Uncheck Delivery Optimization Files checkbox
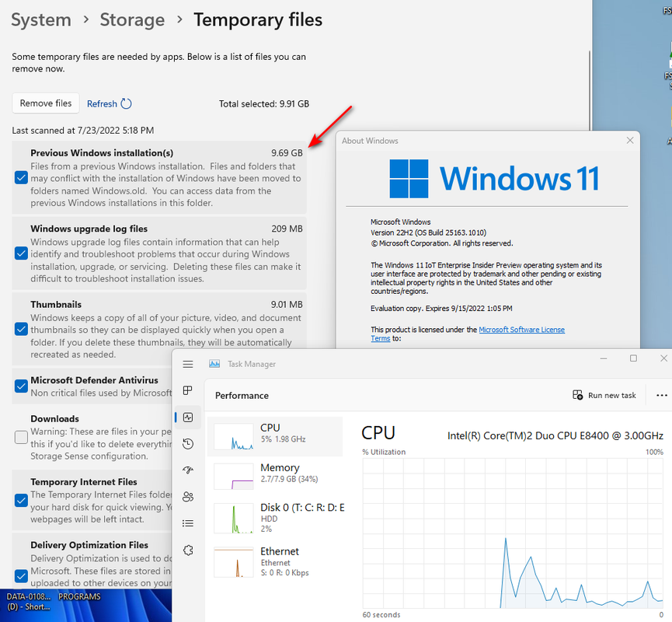Image resolution: width=672 pixels, height=622 pixels. (x=21, y=575)
